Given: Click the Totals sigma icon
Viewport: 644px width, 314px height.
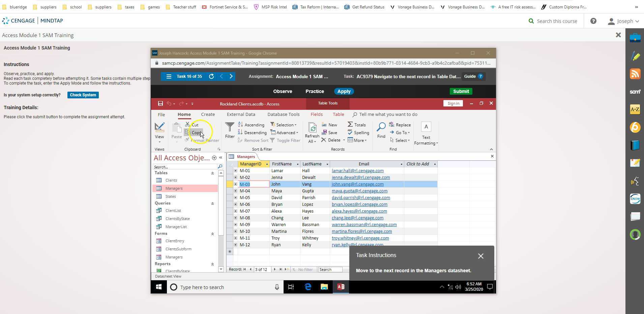Looking at the screenshot, I should pos(350,125).
